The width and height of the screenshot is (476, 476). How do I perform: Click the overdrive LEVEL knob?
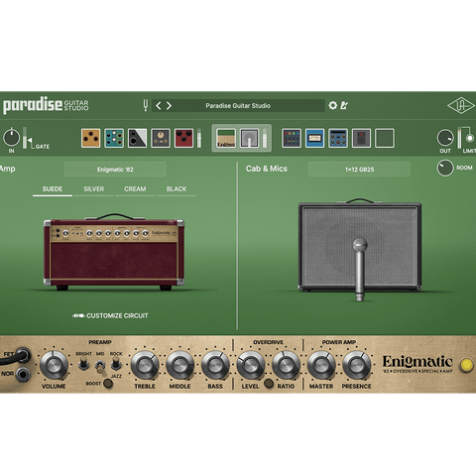(251, 365)
